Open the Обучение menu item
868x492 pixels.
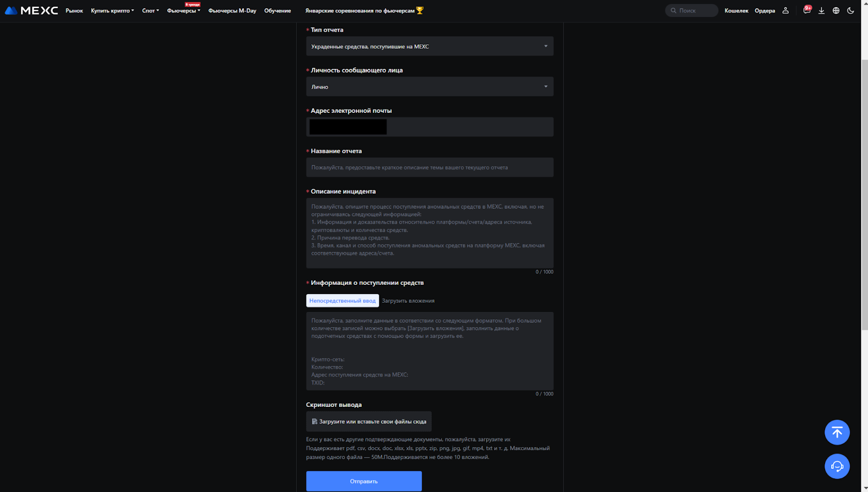277,10
